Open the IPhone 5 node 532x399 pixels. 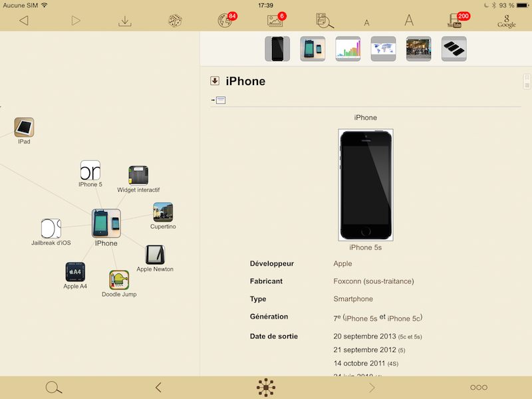coord(90,171)
